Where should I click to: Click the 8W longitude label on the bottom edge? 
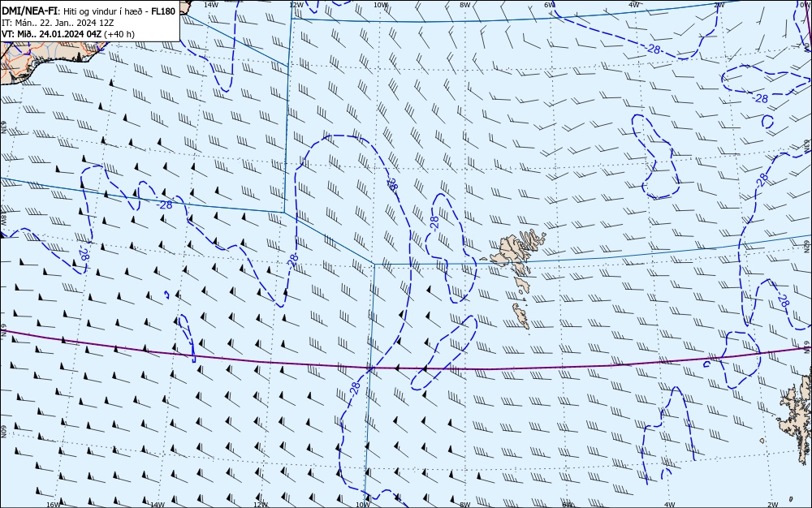(x=464, y=505)
